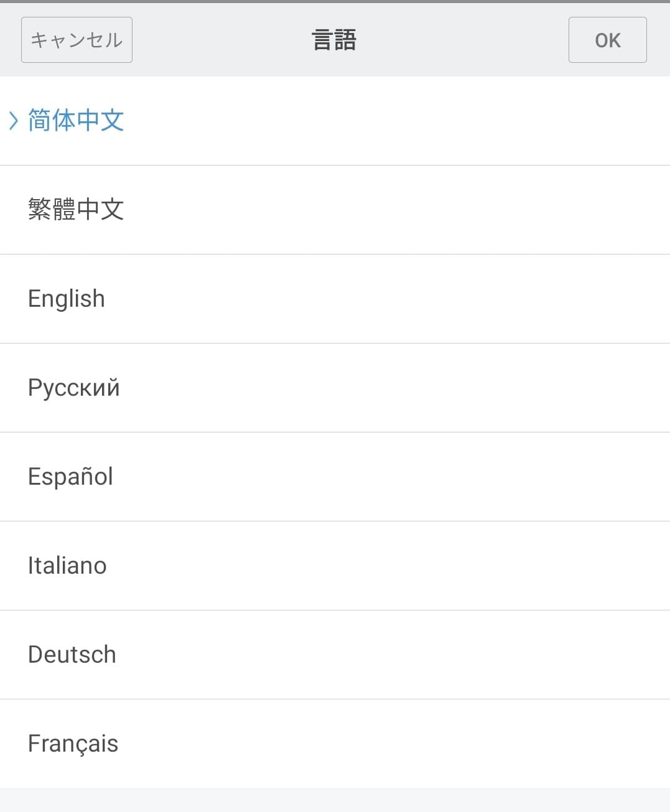This screenshot has height=812, width=670.
Task: Switch language to Español
Action: click(x=70, y=477)
